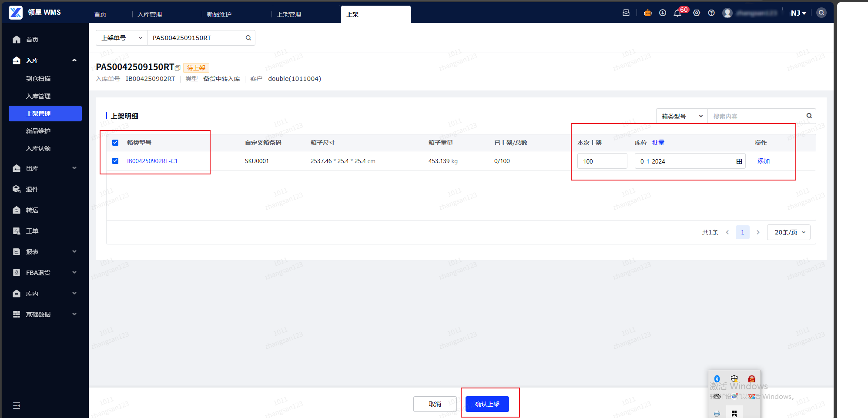Click the 批量 link beside 库位
This screenshot has width=868, height=418.
point(658,143)
